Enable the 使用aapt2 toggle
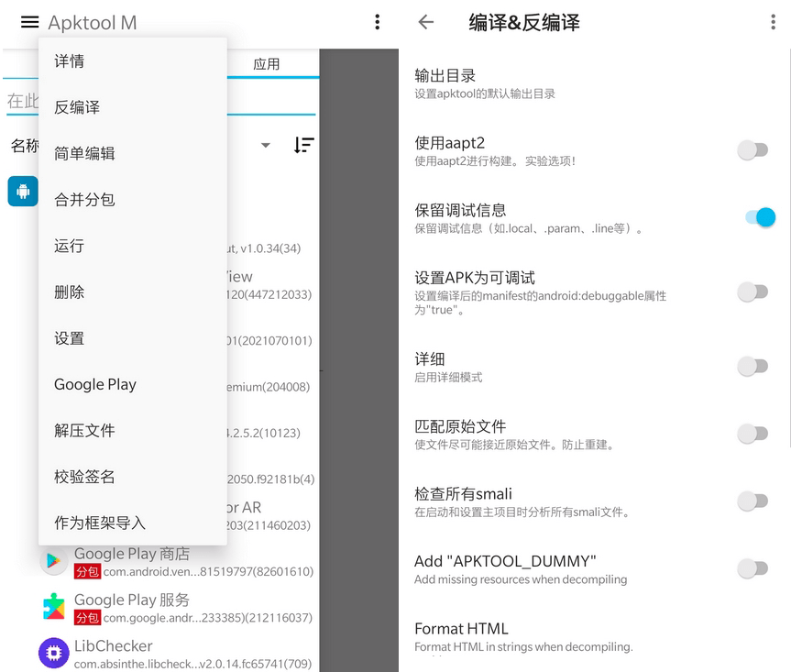This screenshot has height=672, width=791. (753, 149)
